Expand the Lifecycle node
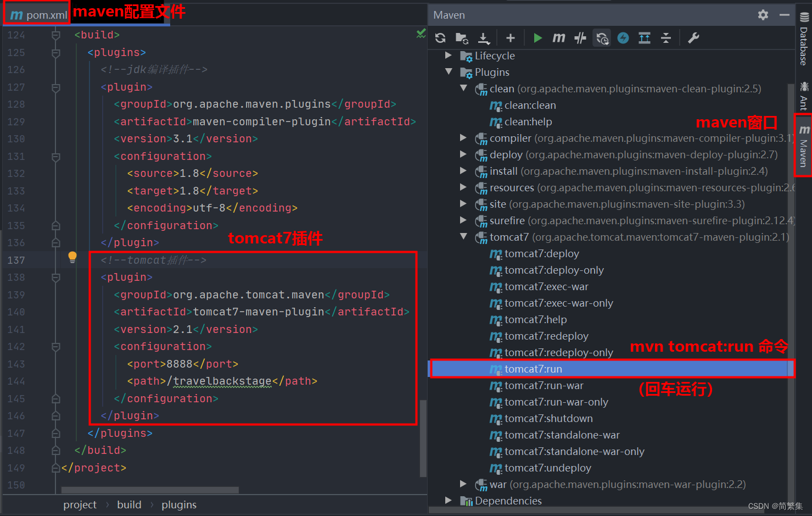812x516 pixels. pyautogui.click(x=449, y=56)
